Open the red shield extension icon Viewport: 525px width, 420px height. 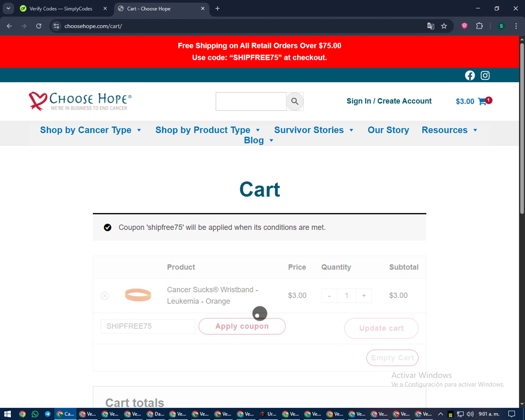coord(464,26)
